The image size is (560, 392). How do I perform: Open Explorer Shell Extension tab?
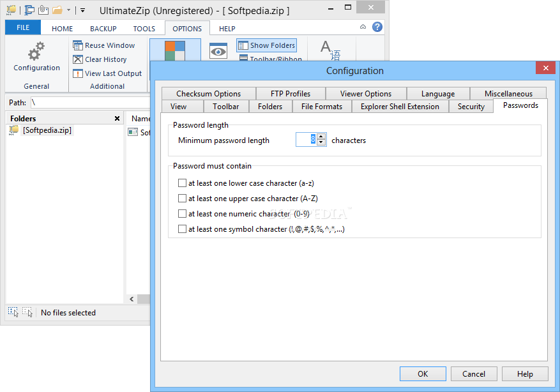[x=400, y=107]
